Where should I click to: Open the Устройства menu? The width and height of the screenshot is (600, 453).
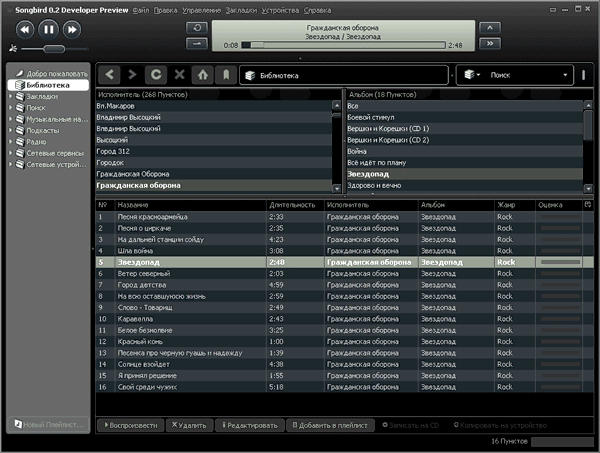pyautogui.click(x=280, y=10)
